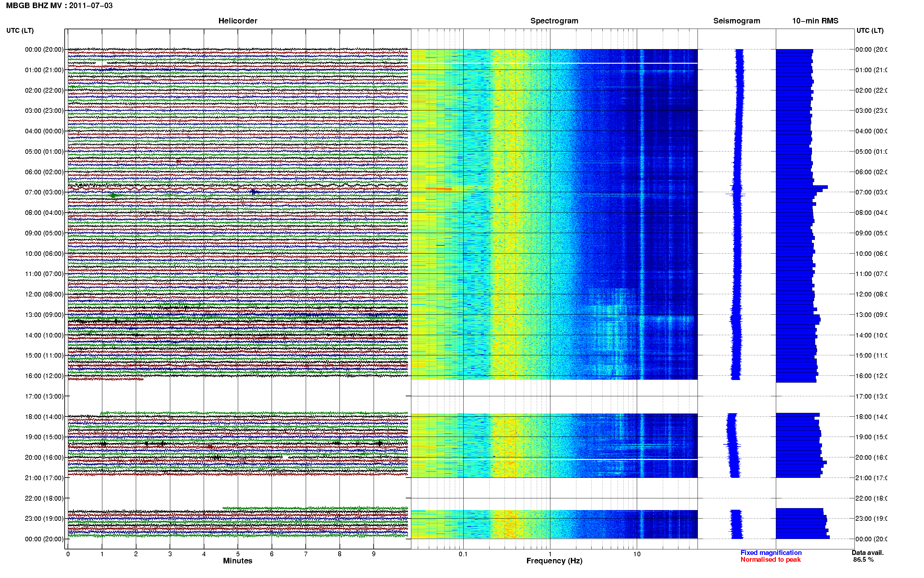Click the Spectrogram panel title
The width and height of the screenshot is (924, 578).
click(554, 21)
